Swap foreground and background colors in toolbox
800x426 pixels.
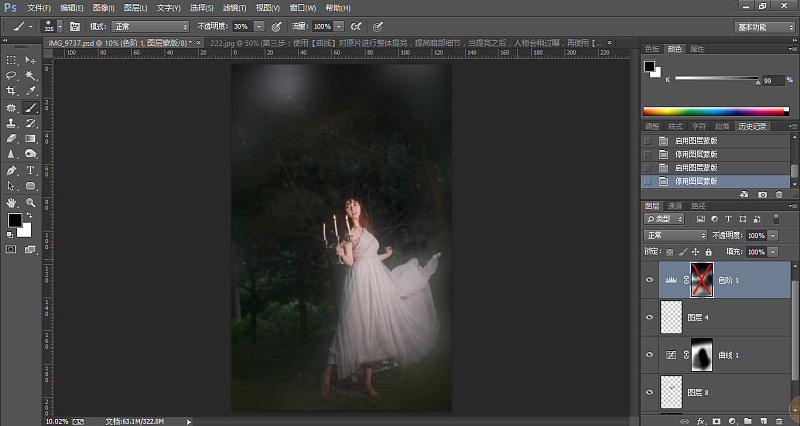[x=29, y=215]
